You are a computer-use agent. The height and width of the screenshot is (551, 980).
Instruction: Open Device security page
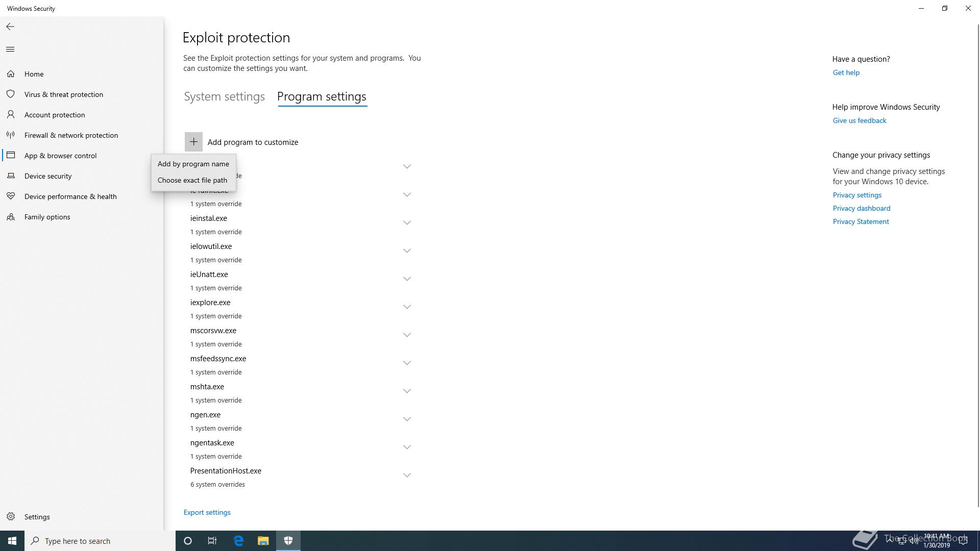[x=48, y=176]
